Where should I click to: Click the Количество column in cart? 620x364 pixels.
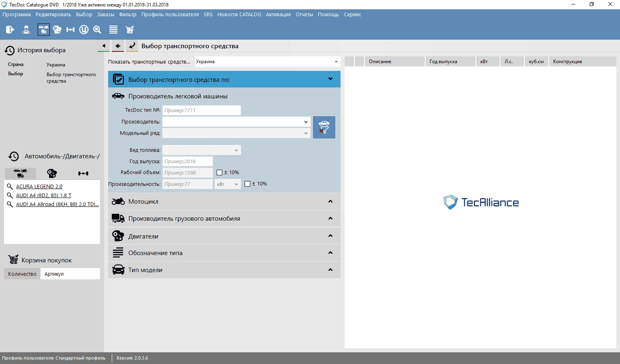click(x=22, y=274)
